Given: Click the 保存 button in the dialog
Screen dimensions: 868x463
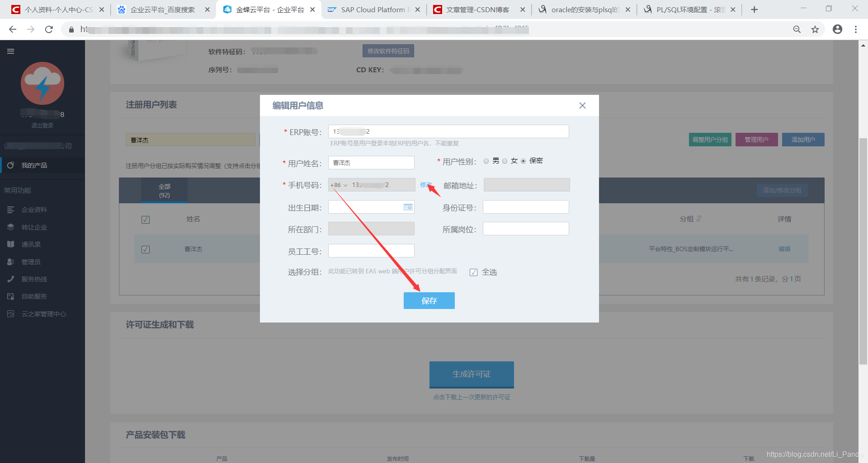Looking at the screenshot, I should 429,300.
